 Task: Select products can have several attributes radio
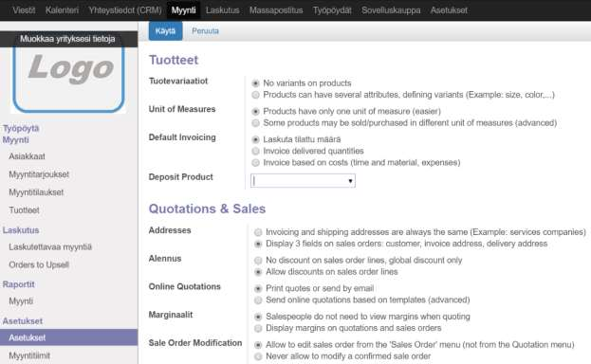click(x=255, y=95)
